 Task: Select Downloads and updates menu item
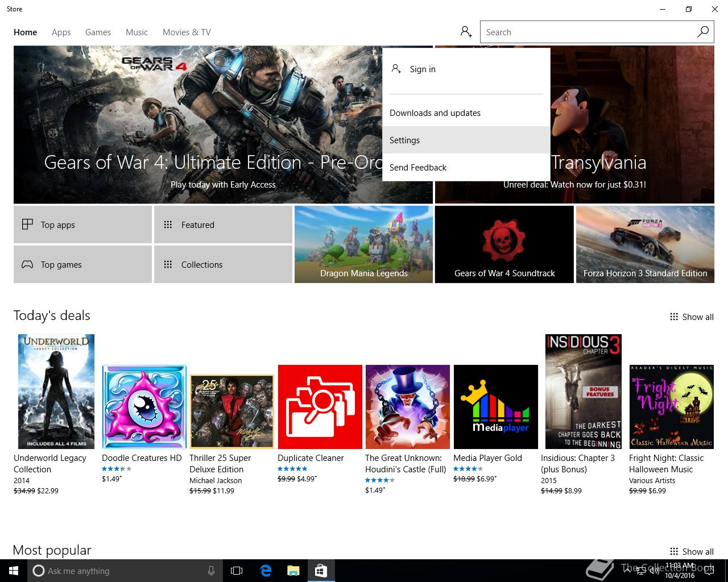point(466,113)
